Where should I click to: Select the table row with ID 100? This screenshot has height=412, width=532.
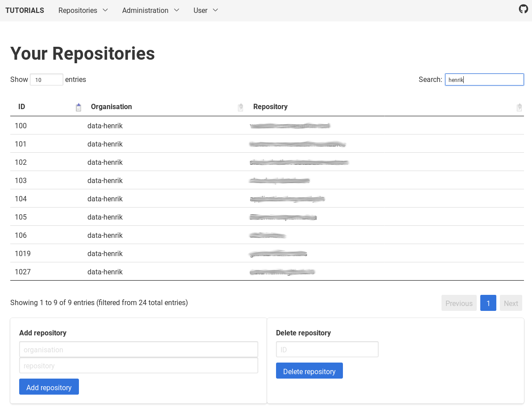click(x=178, y=126)
